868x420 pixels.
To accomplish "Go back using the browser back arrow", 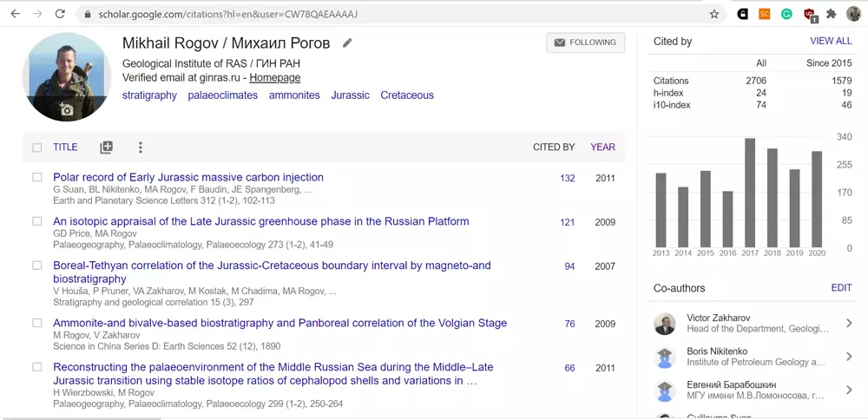I will [x=15, y=14].
